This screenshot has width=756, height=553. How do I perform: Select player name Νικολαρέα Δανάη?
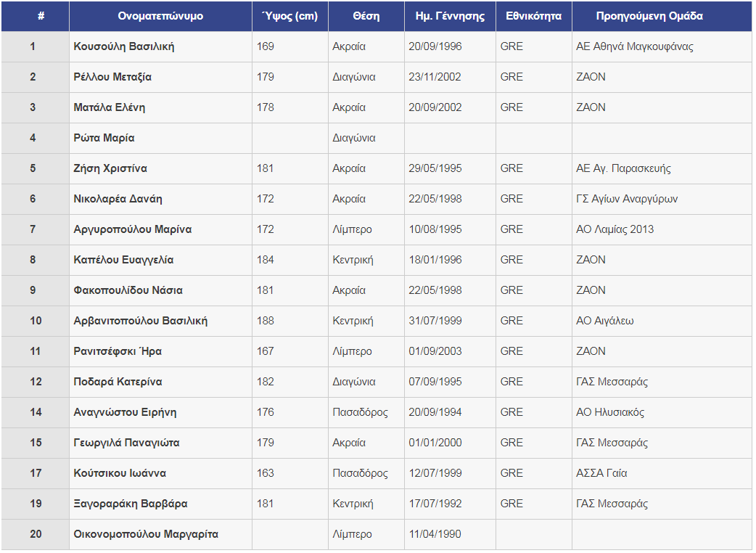pos(118,199)
